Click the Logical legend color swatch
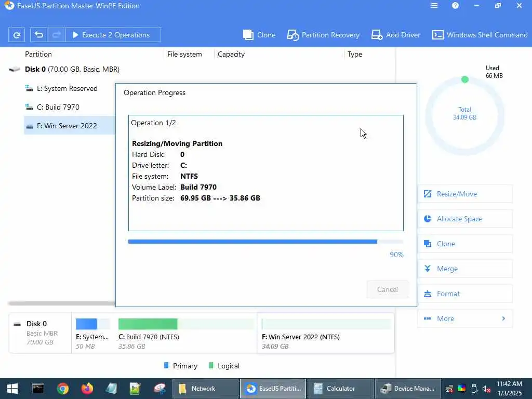Viewport: 532px width, 399px height. (211, 365)
